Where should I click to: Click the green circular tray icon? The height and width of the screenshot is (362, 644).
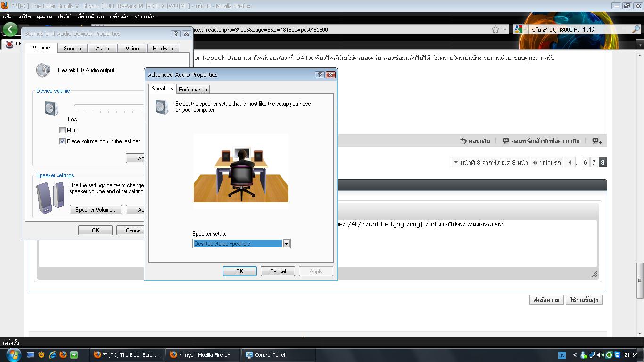pyautogui.click(x=609, y=355)
